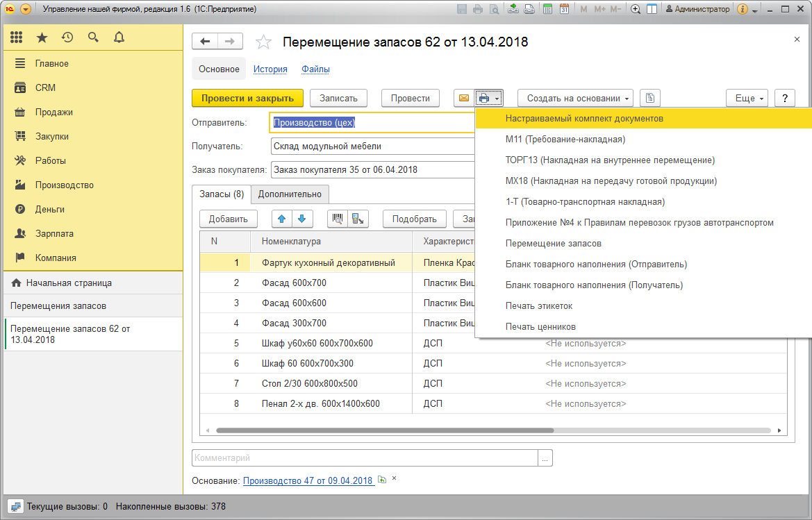
Task: Open the Print dropdown button
Action: pos(488,98)
